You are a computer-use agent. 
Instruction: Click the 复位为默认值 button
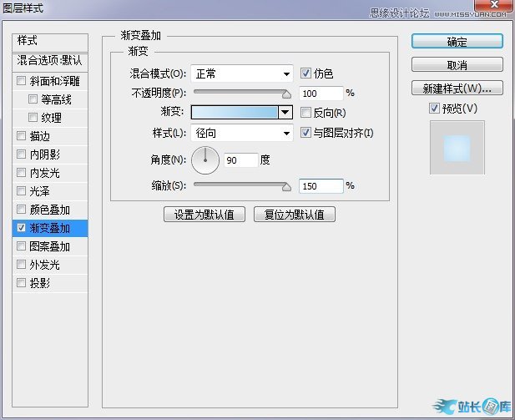tap(295, 215)
